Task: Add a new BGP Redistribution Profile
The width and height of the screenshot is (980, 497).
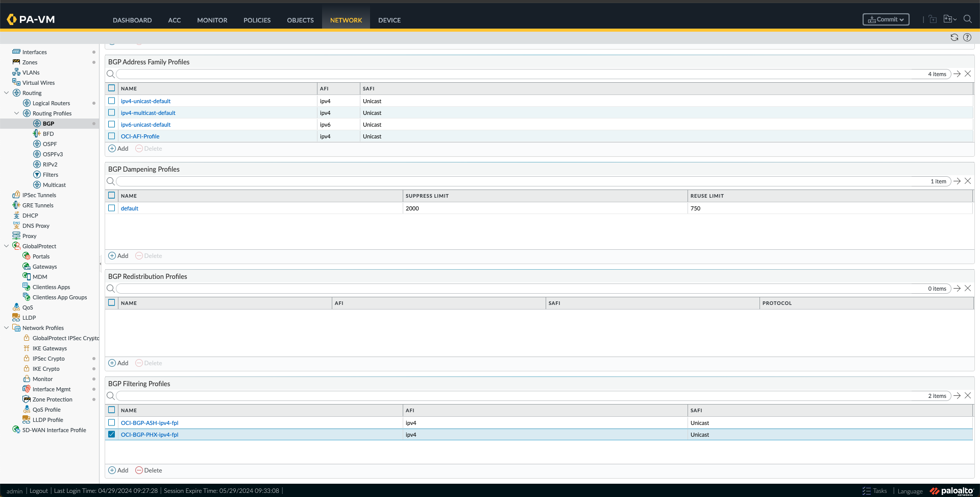Action: click(118, 363)
